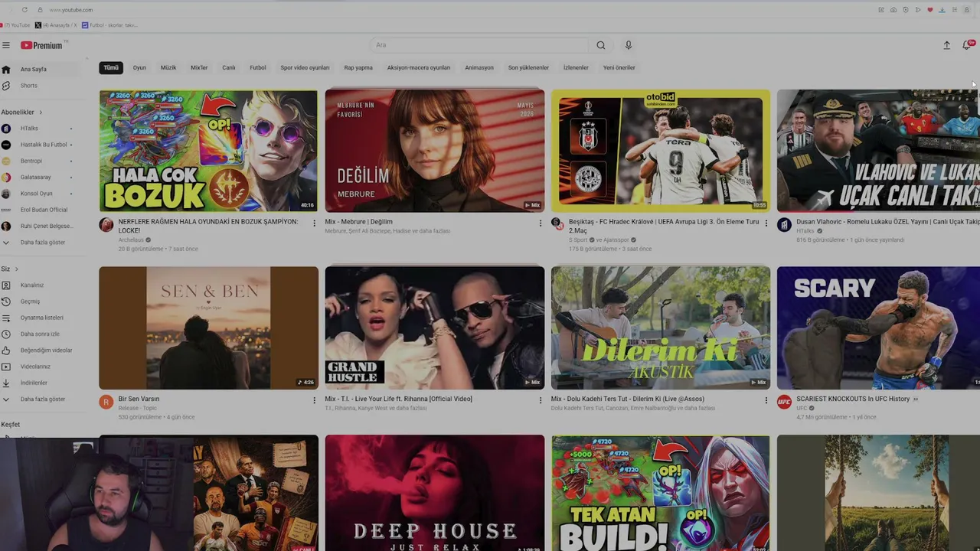This screenshot has height=551, width=980.
Task: Open the Beşiktaş match highlights thumbnail
Action: [661, 151]
